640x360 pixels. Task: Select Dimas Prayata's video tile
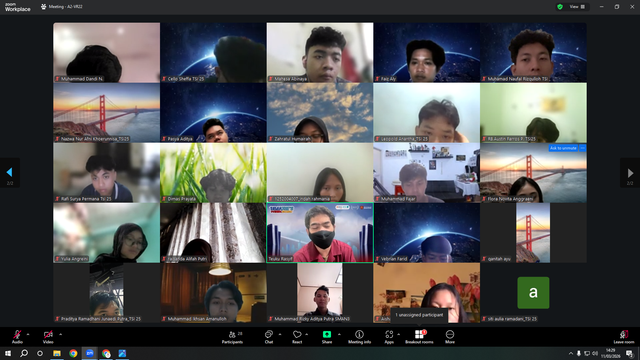213,173
